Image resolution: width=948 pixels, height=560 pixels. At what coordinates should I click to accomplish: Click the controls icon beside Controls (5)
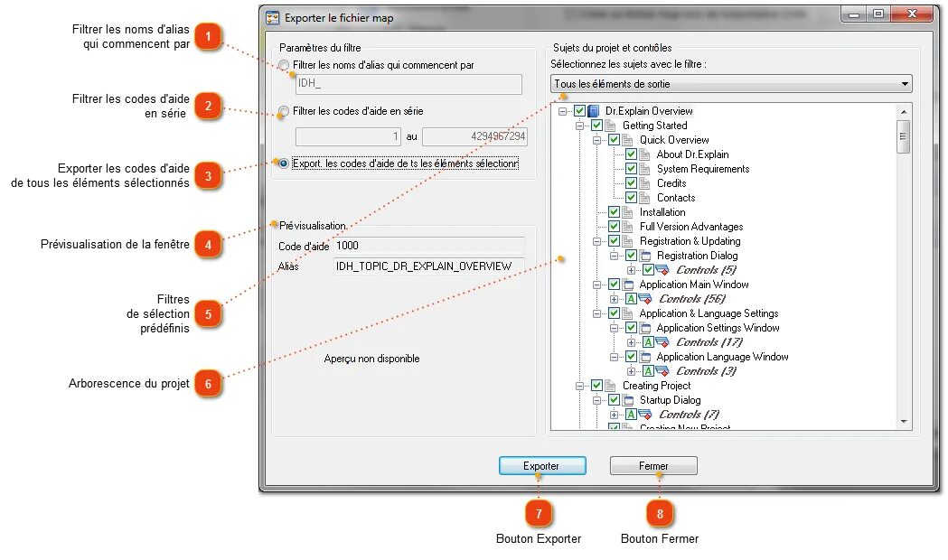[662, 270]
